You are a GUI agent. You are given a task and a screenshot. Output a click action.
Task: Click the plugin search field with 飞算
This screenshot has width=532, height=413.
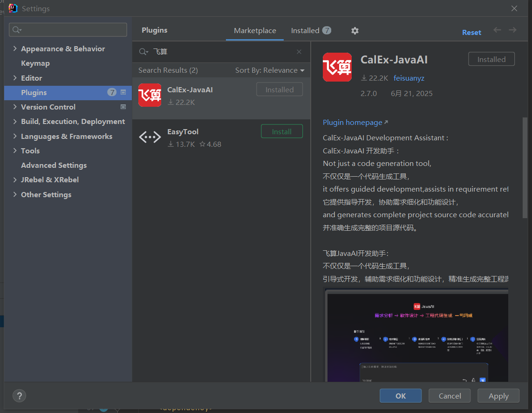click(220, 52)
